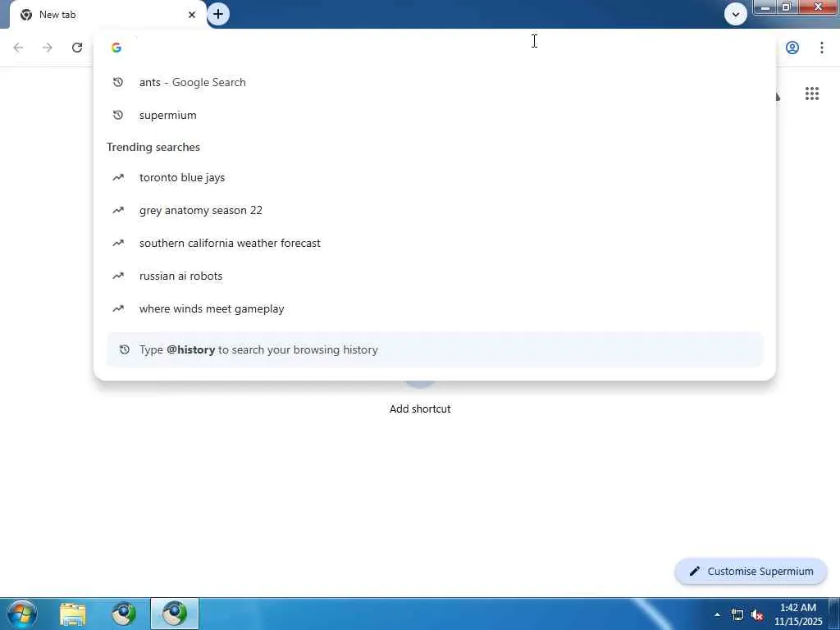Show hidden system tray icons

(717, 614)
